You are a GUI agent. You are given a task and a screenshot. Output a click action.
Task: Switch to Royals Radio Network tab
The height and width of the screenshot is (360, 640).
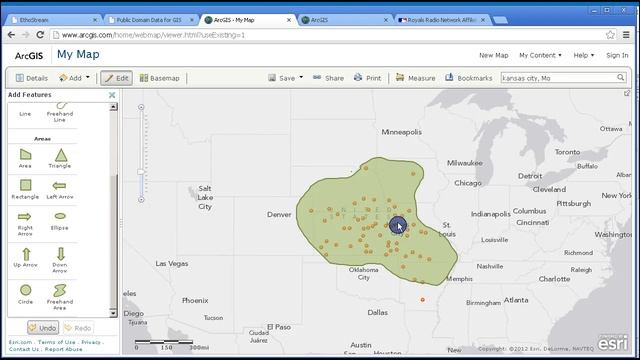tap(441, 20)
